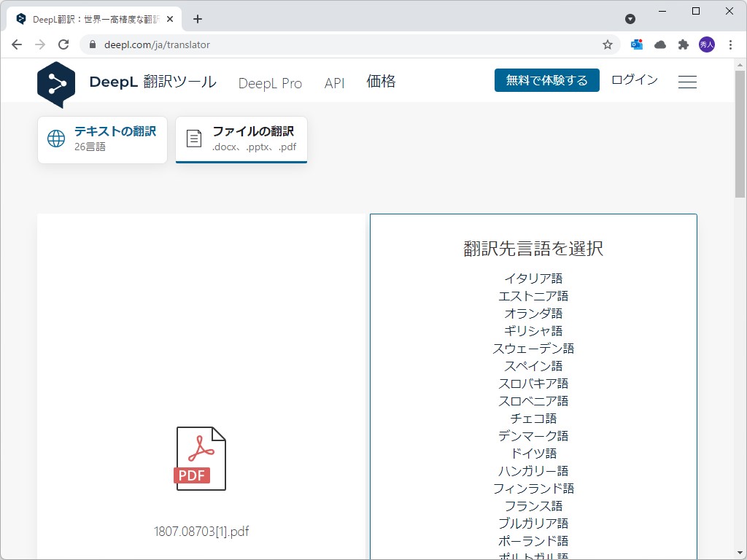Click the cloud extension icon in the toolbar
The width and height of the screenshot is (747, 560).
[x=659, y=44]
